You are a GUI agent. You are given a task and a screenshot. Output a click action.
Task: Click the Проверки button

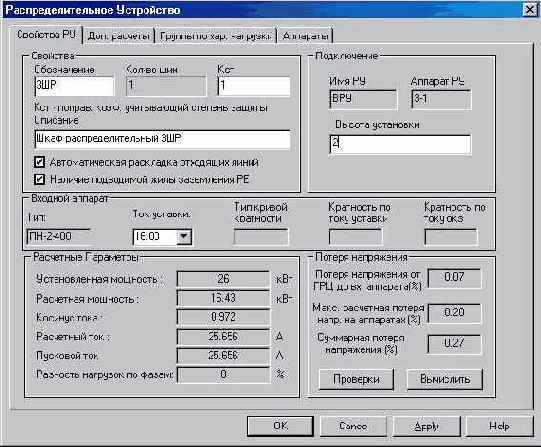coord(356,379)
